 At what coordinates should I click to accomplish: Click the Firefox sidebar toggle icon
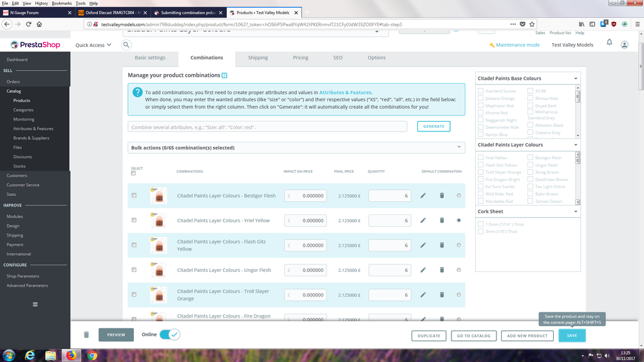(x=592, y=24)
